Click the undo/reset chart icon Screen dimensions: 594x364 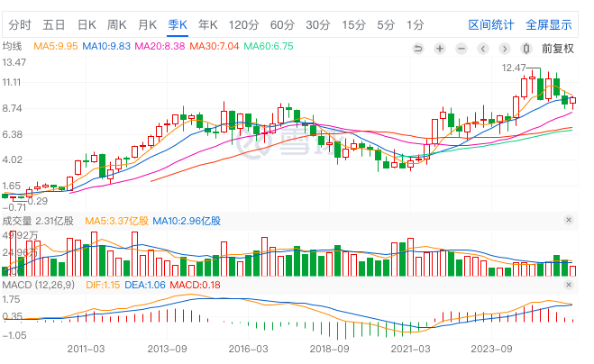(x=418, y=48)
